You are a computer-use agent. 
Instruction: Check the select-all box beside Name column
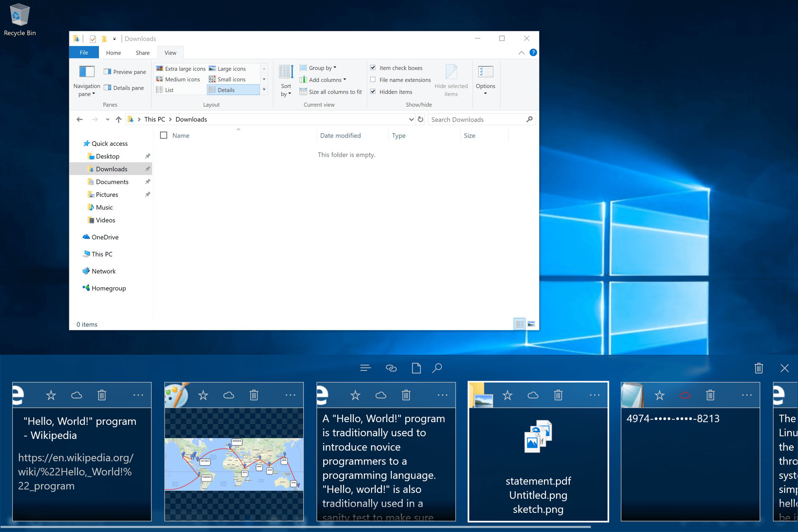[164, 135]
